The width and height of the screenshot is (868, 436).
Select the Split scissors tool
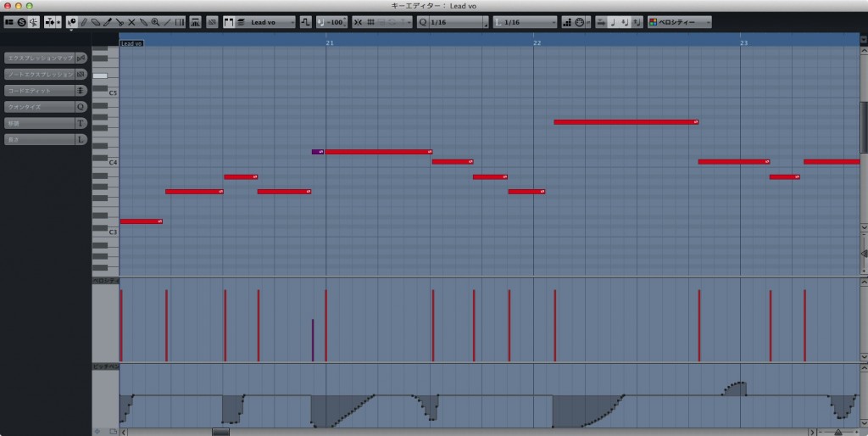tap(120, 22)
